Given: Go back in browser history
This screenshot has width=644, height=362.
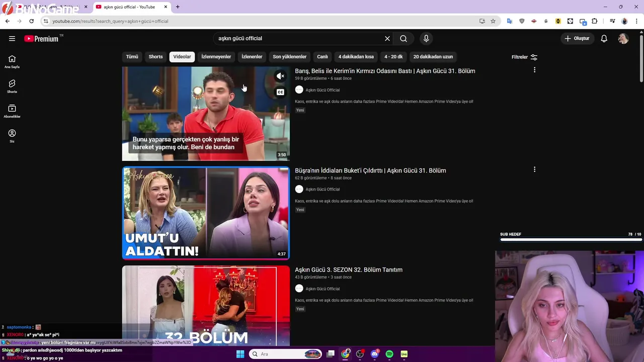Looking at the screenshot, I should [7, 21].
